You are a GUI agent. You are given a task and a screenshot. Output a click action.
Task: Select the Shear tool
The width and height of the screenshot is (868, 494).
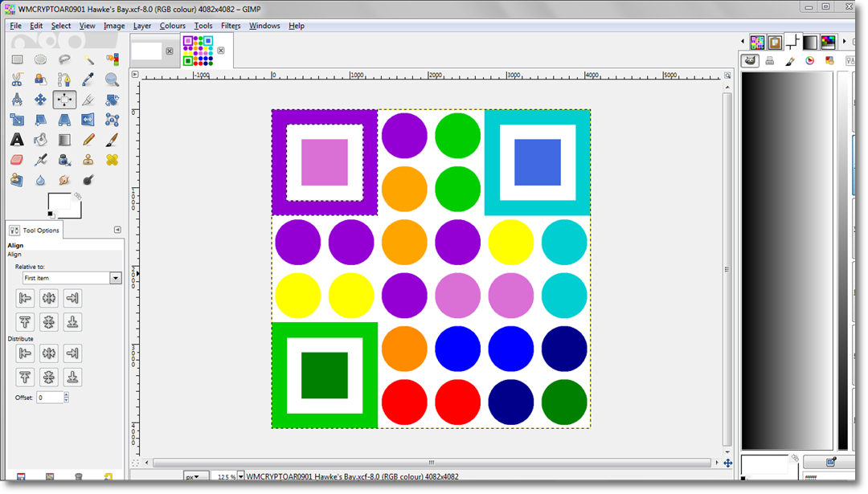tap(40, 120)
